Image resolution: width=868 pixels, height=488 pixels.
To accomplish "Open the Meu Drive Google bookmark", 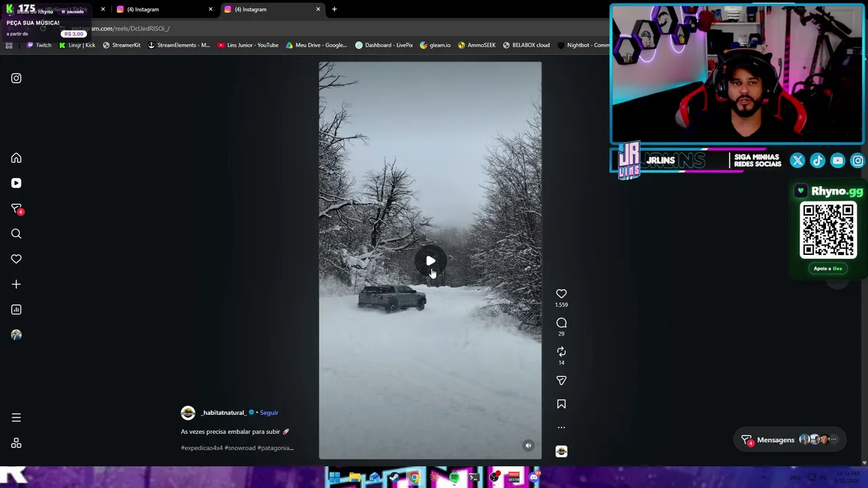I will [x=317, y=45].
